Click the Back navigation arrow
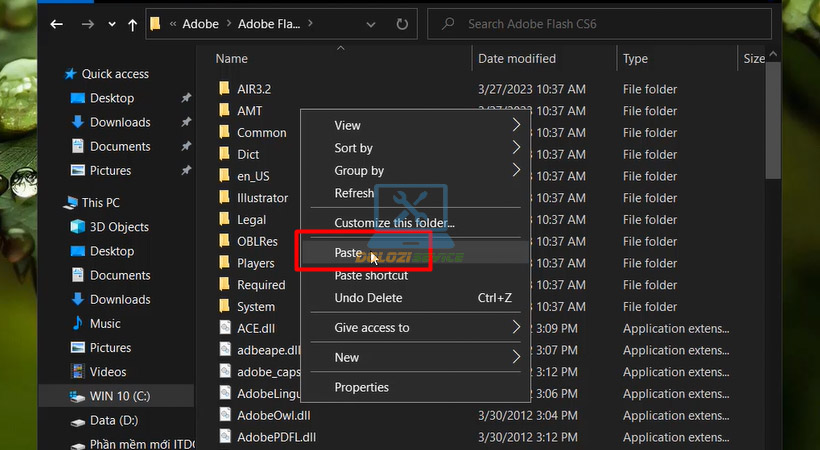Image resolution: width=820 pixels, height=450 pixels. 57,23
